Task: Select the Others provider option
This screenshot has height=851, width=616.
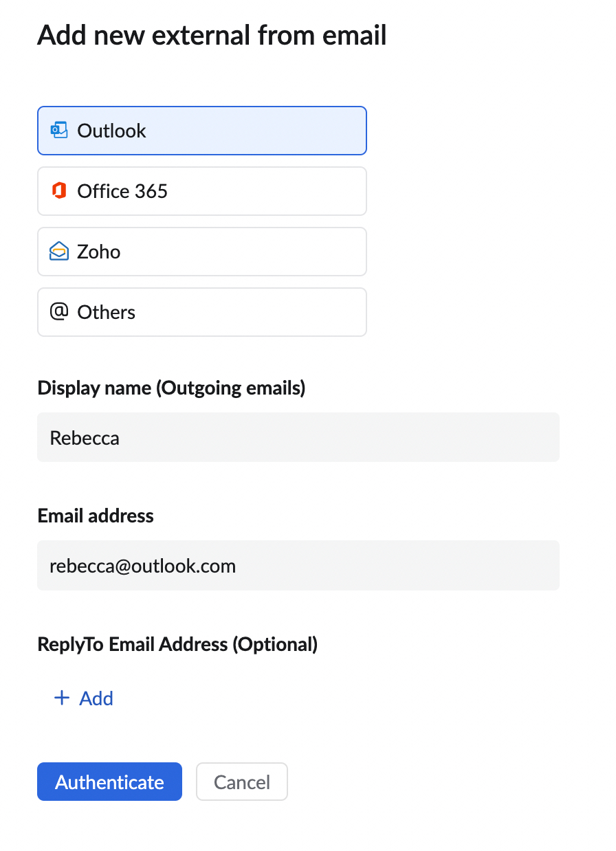Action: tap(202, 312)
